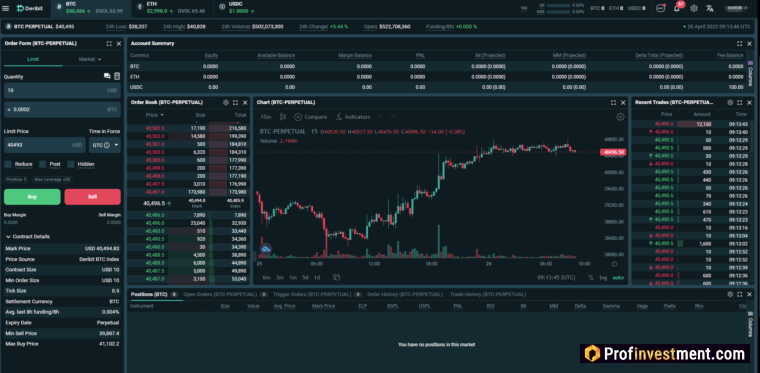760x373 pixels.
Task: Switch to Order History (BTC-PERPETUAL) tab
Action: 405,295
